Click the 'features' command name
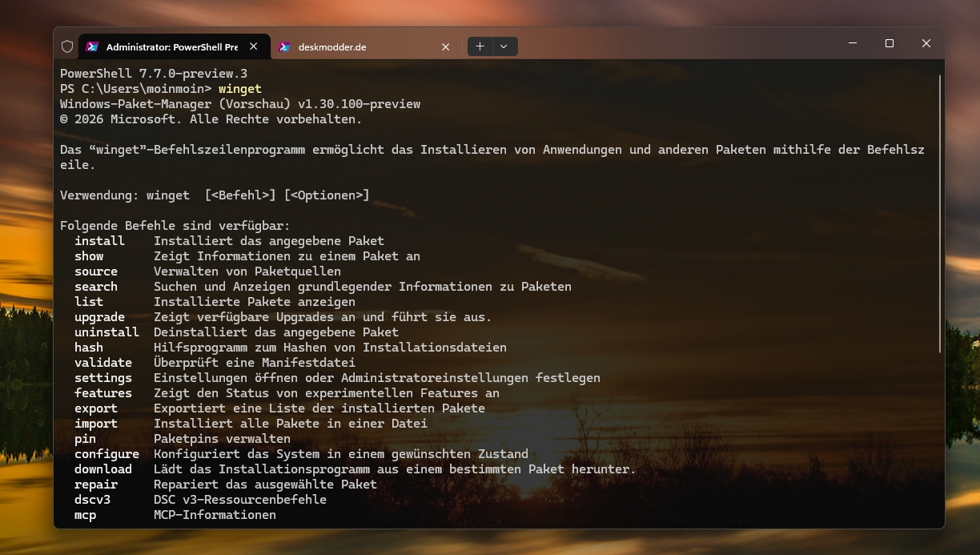980x555 pixels. (103, 393)
